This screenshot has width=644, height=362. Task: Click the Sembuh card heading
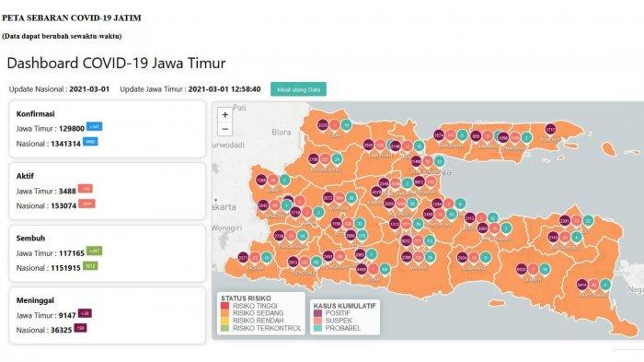[30, 239]
